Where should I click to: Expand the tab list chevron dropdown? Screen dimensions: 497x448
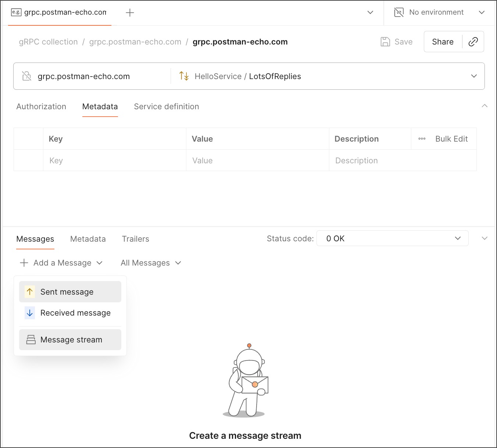pos(370,13)
